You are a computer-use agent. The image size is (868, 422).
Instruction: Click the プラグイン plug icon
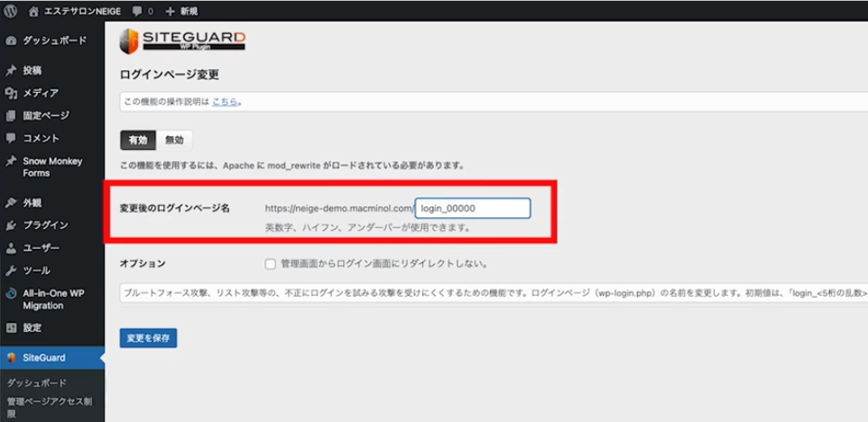pos(11,225)
